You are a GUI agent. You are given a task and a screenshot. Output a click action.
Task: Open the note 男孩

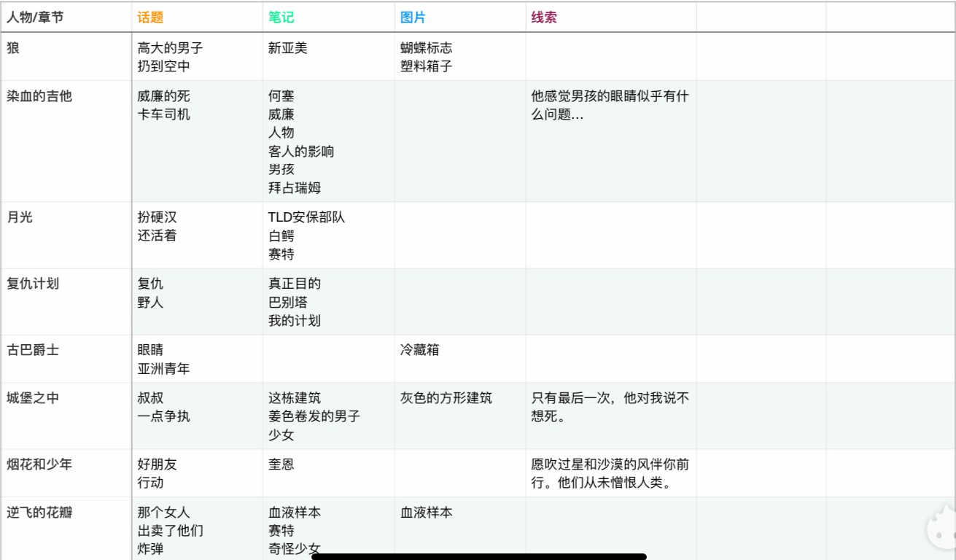tap(281, 170)
